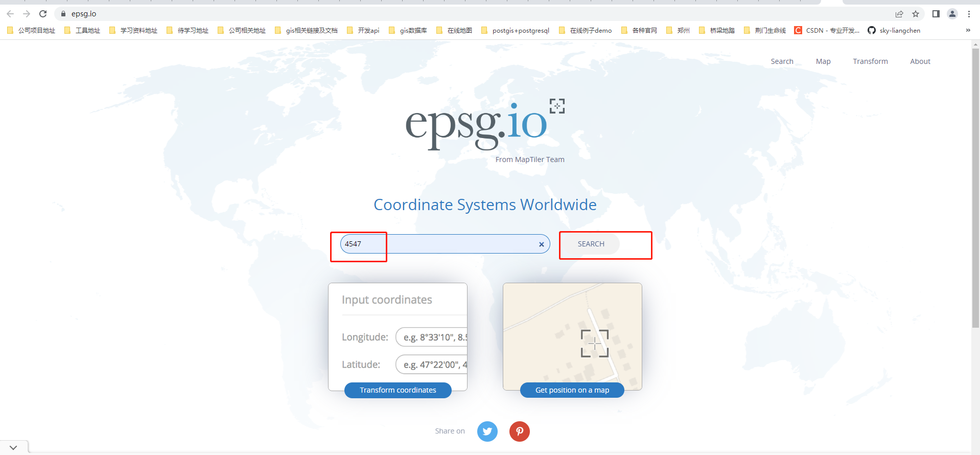Viewport: 980px width, 455px height.
Task: Share on Twitter
Action: [x=487, y=431]
